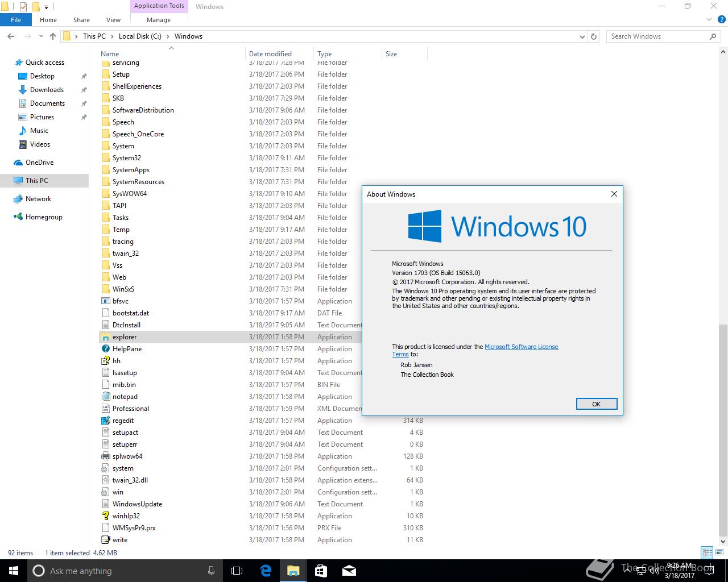Select Downloads in the navigation pane
This screenshot has width=728, height=582.
pyautogui.click(x=47, y=90)
